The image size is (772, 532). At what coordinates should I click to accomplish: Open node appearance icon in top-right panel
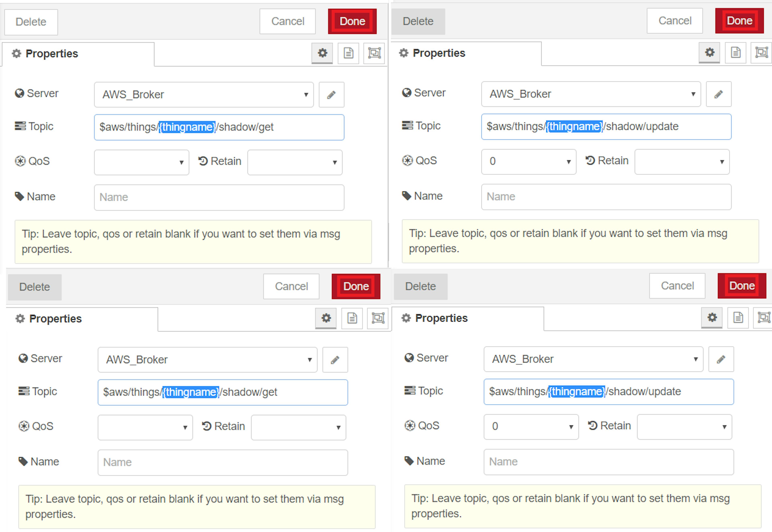pos(762,52)
